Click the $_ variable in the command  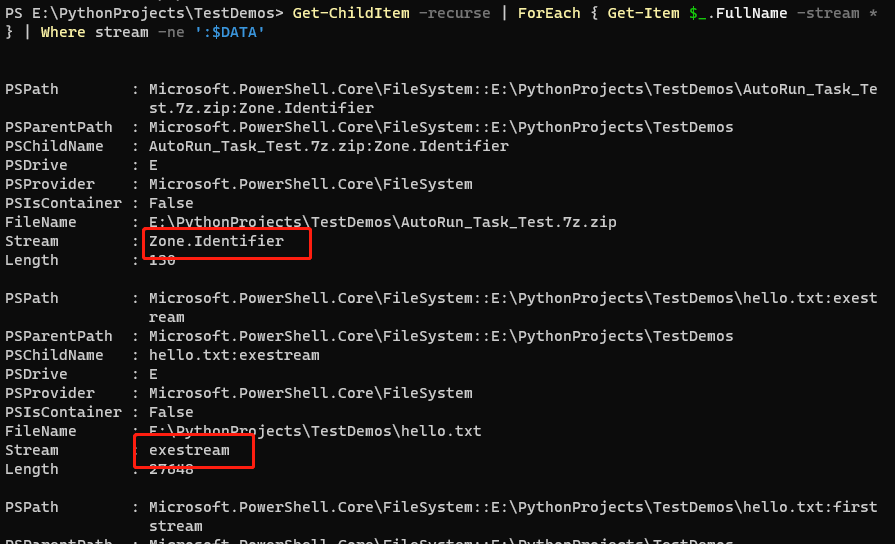coord(698,13)
